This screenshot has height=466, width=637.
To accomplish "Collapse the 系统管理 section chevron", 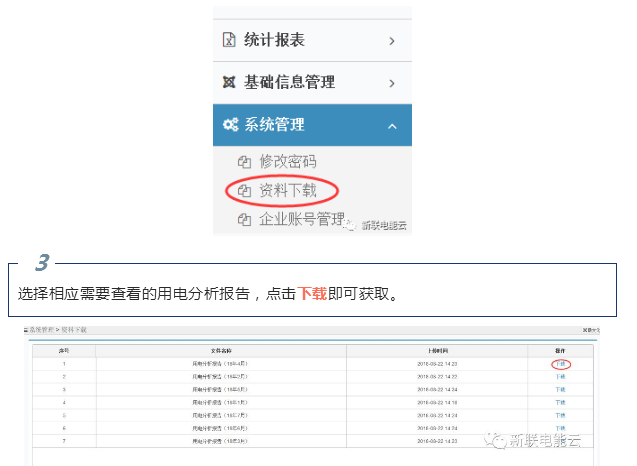I will click(392, 126).
